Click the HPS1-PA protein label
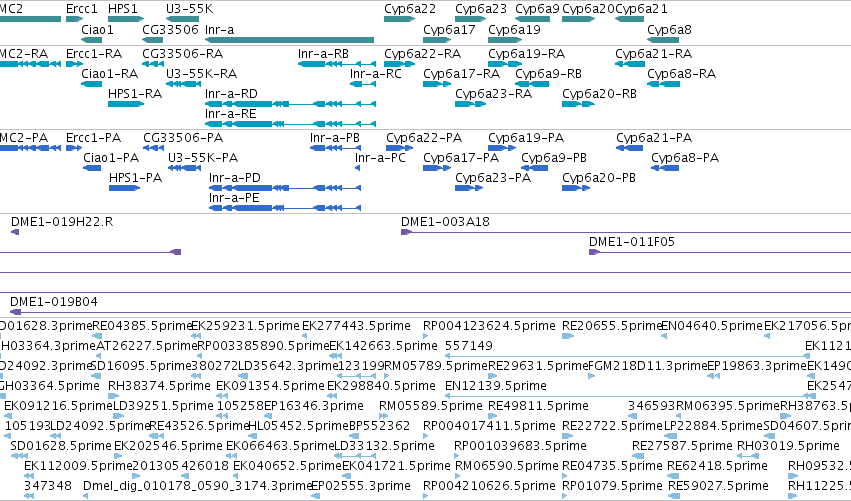This screenshot has width=851, height=501. (136, 178)
